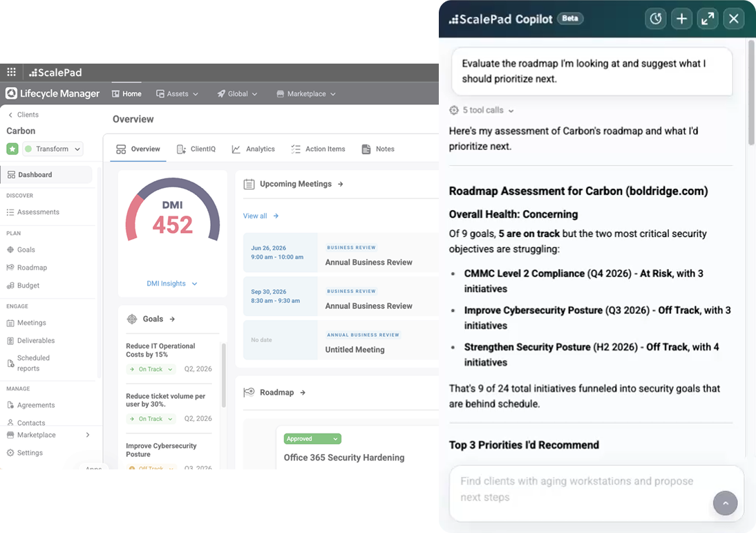Go to the Home tab

[x=126, y=93]
